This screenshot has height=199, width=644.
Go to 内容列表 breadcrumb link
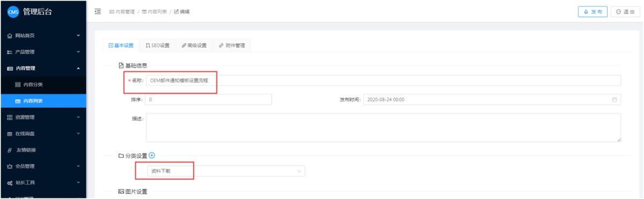click(155, 11)
